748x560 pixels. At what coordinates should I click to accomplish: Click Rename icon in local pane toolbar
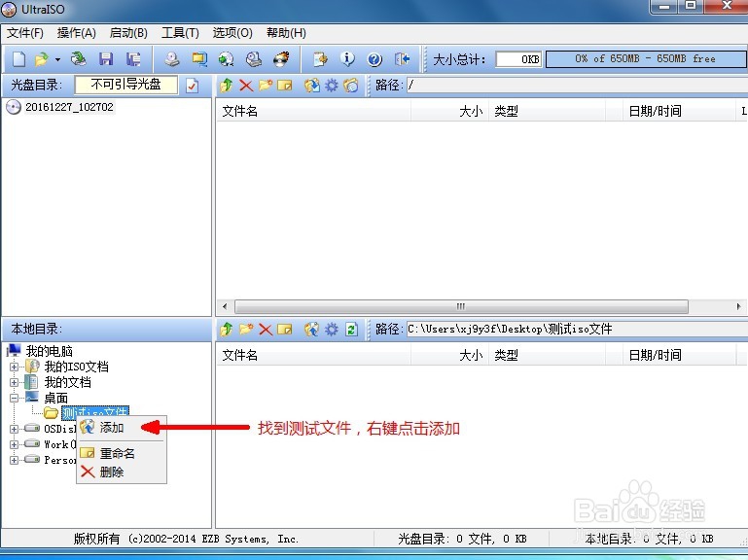285,330
